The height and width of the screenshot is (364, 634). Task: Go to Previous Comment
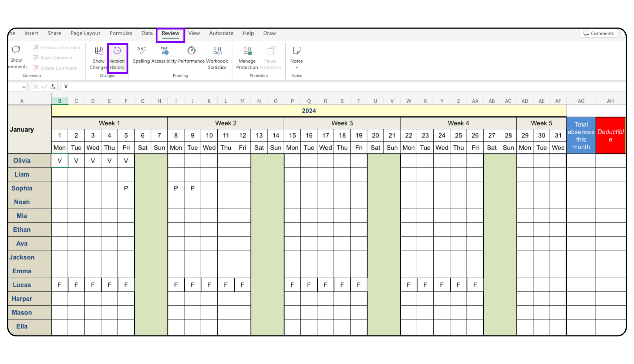[x=57, y=47]
